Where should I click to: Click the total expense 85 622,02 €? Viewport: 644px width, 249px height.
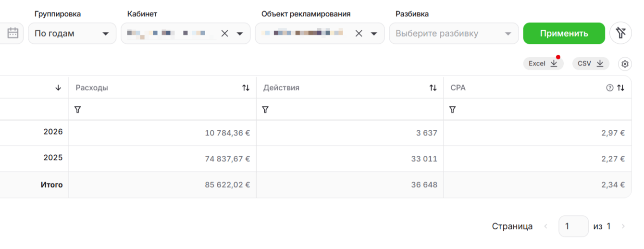pos(227,185)
